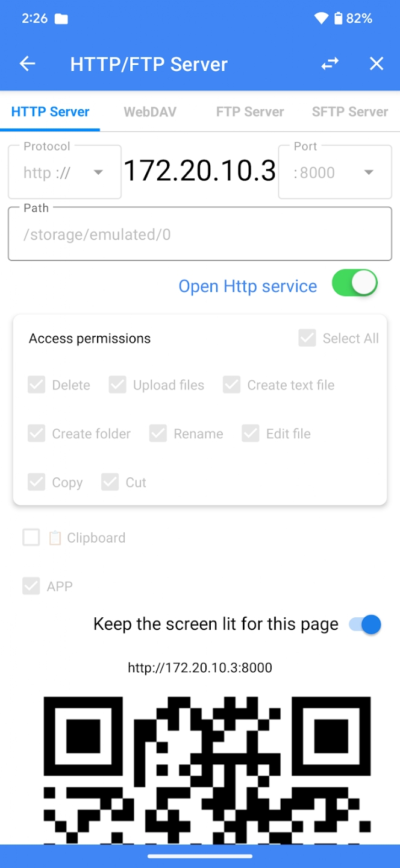Select the SFTP Server tab
The image size is (400, 868).
tap(350, 112)
